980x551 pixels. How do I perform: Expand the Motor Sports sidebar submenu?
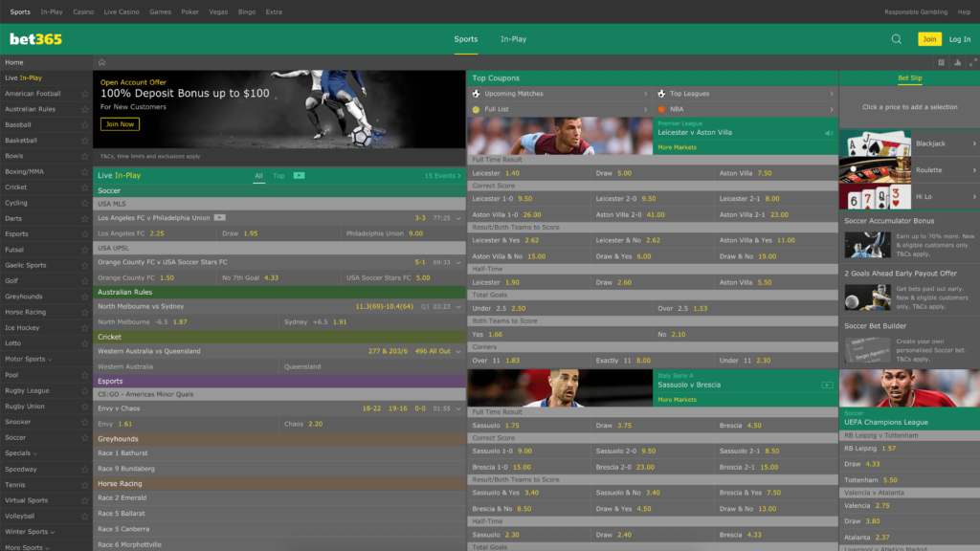[50, 360]
